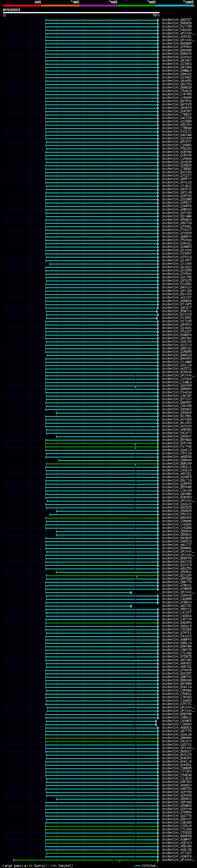The height and width of the screenshot is (868, 197).
Task: Click green alignment bar for UniRef100_B8GV60
Action: click(102, 518)
